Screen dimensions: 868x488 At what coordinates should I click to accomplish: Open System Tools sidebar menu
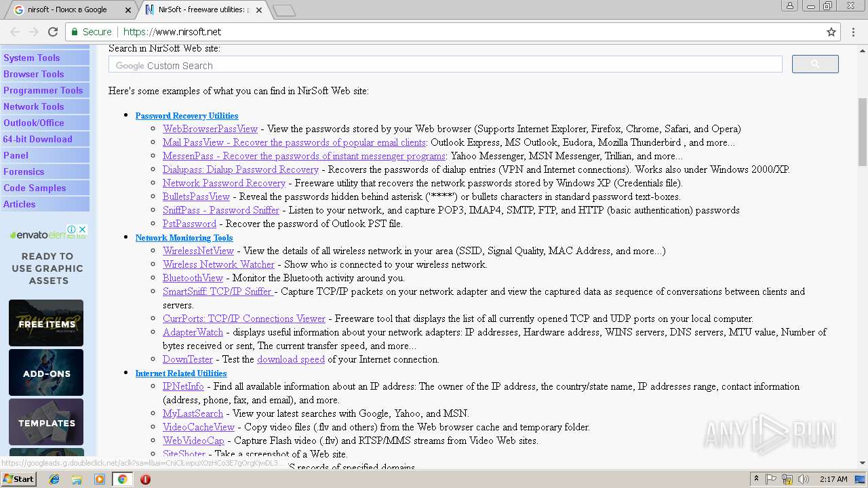pyautogui.click(x=45, y=58)
